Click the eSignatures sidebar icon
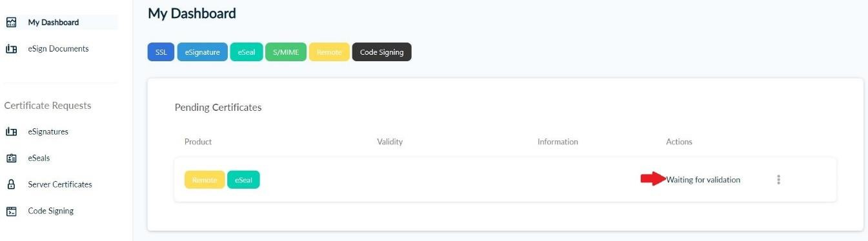Viewport: 868px width, 241px height. pyautogui.click(x=10, y=131)
